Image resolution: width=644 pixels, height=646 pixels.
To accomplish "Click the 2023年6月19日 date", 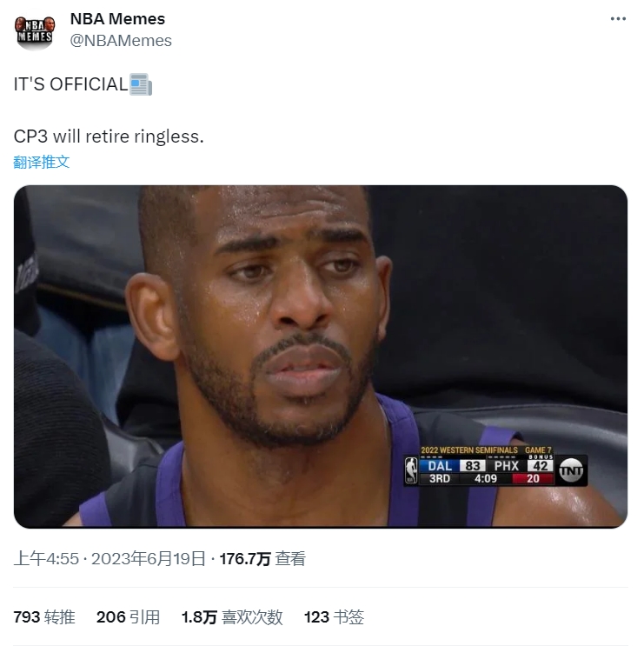I will (149, 559).
